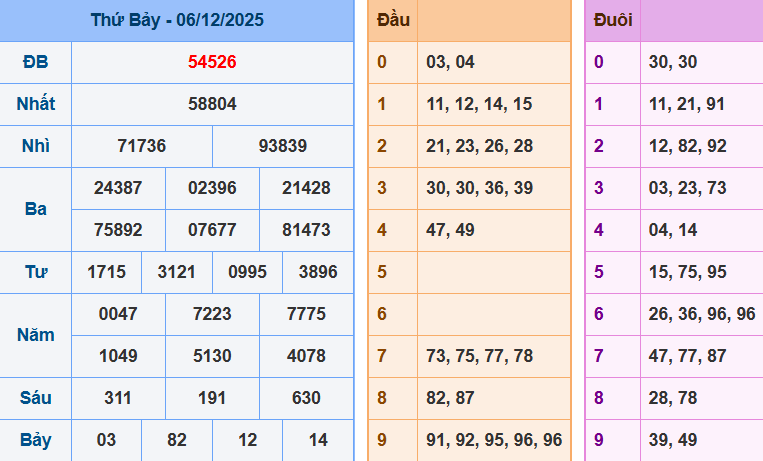763x461 pixels.
Task: Select the ĐB row label
Action: pos(35,62)
